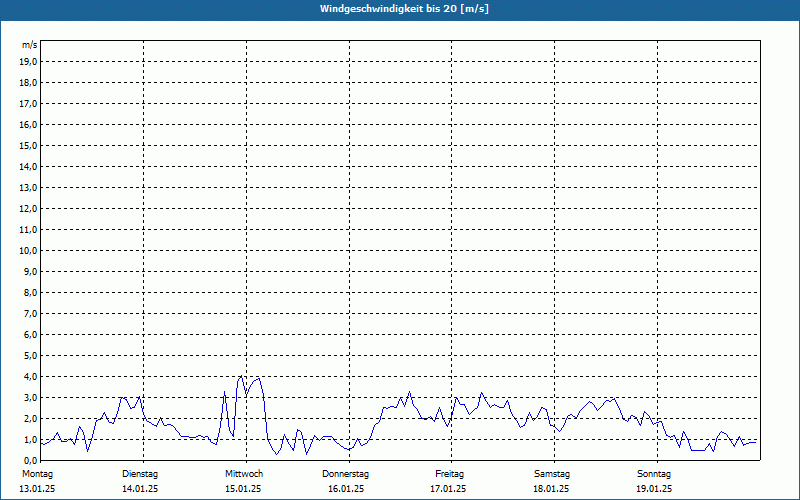Click the 11,0 y-axis label
800x500 pixels.
pyautogui.click(x=28, y=230)
